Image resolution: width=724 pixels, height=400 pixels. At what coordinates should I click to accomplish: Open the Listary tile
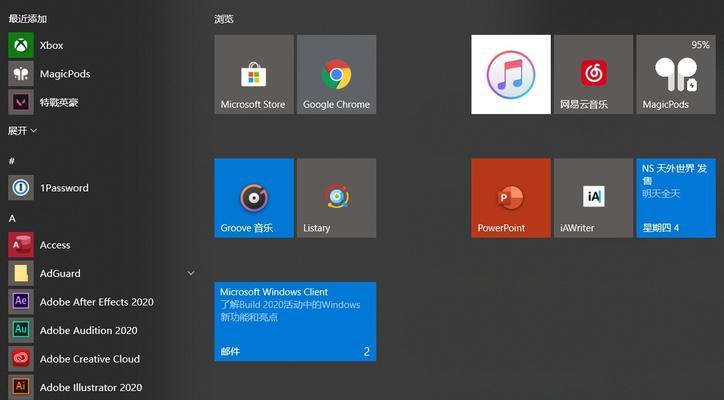336,198
